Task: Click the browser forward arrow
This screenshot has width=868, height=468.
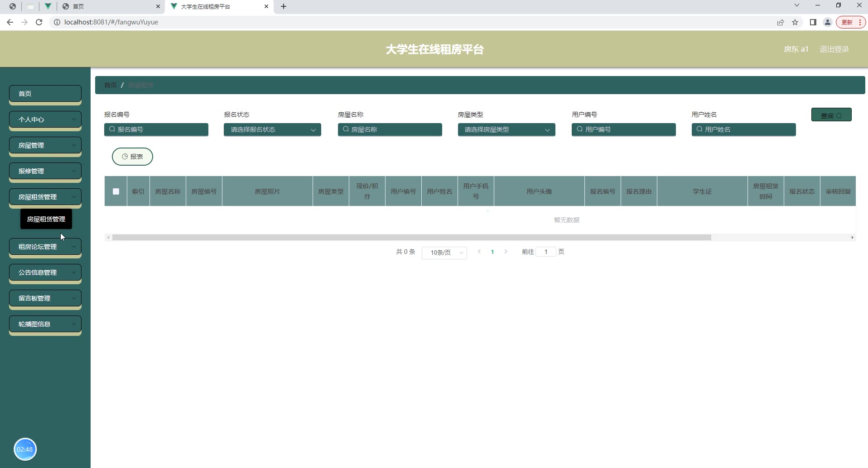Action: click(x=24, y=22)
